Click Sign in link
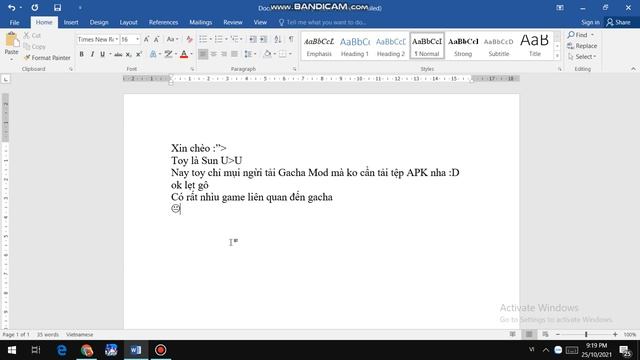640x360 pixels. pyautogui.click(x=590, y=22)
